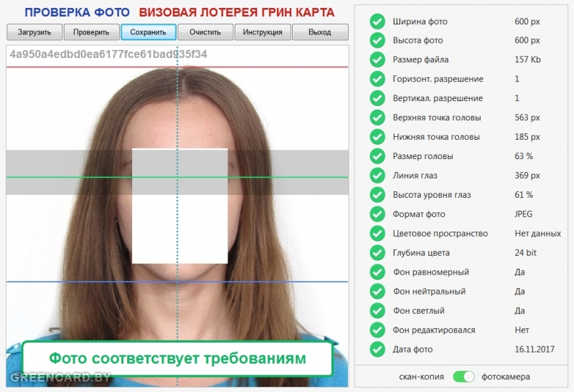The width and height of the screenshot is (574, 392).
Task: Click check icon beside Дата фото
Action: click(x=377, y=349)
